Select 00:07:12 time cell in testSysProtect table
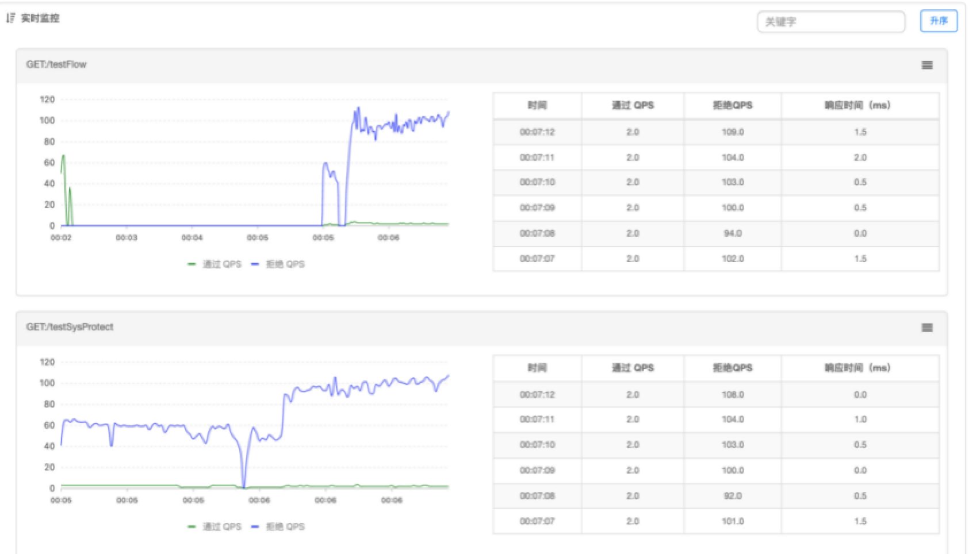The width and height of the screenshot is (980, 554). tap(537, 395)
